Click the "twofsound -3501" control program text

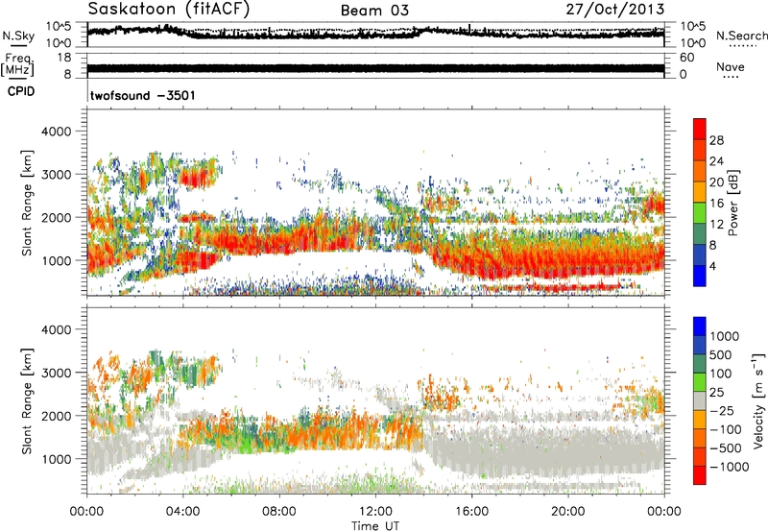tap(142, 95)
